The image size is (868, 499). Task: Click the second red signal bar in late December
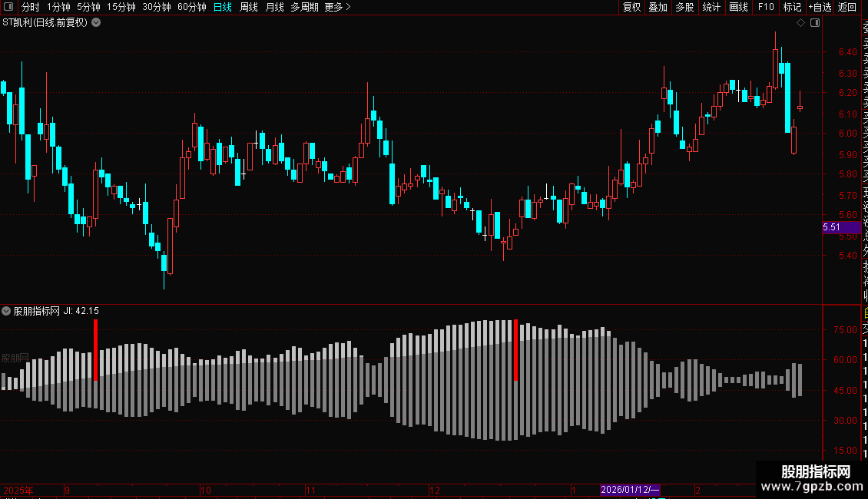(x=516, y=350)
